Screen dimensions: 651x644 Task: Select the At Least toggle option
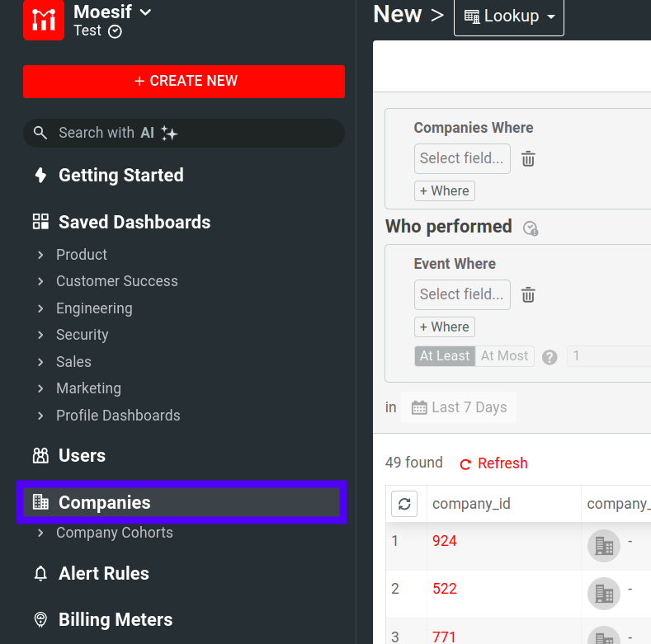(444, 356)
